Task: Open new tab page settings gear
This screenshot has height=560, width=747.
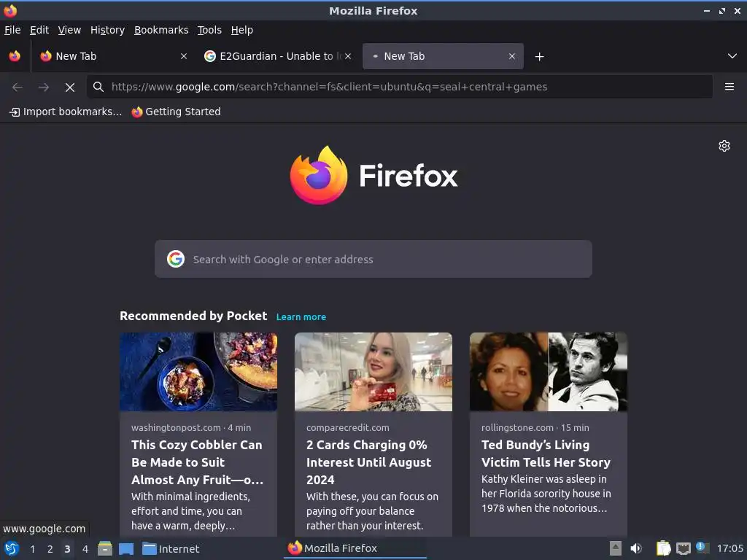Action: tap(724, 146)
